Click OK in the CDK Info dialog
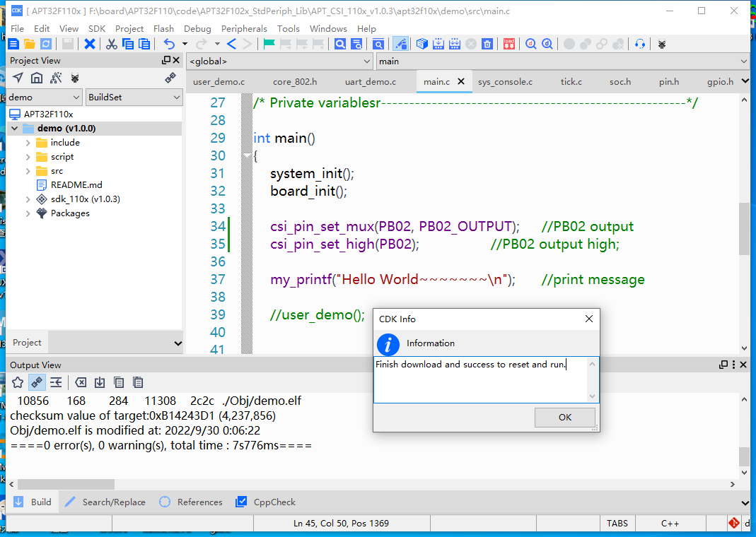 coord(564,418)
